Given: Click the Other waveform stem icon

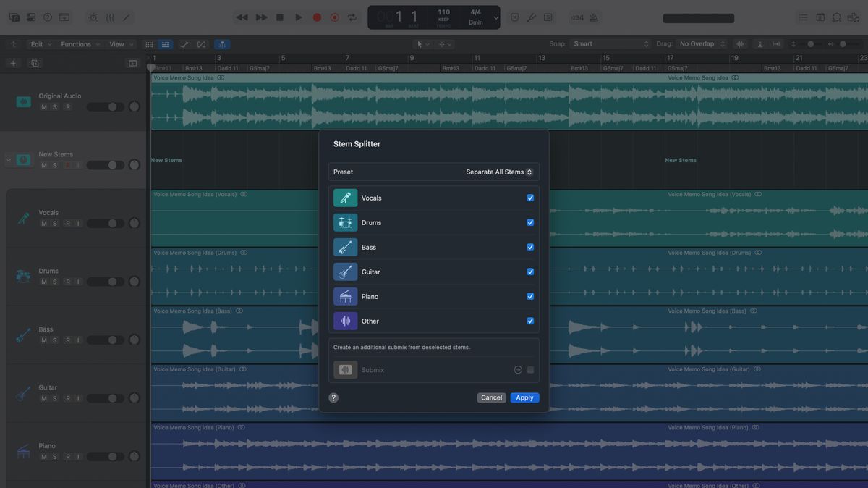Looking at the screenshot, I should tap(345, 321).
